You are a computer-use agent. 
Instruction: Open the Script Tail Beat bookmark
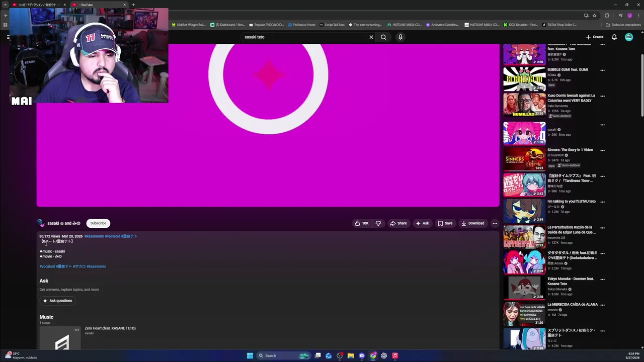click(332, 25)
